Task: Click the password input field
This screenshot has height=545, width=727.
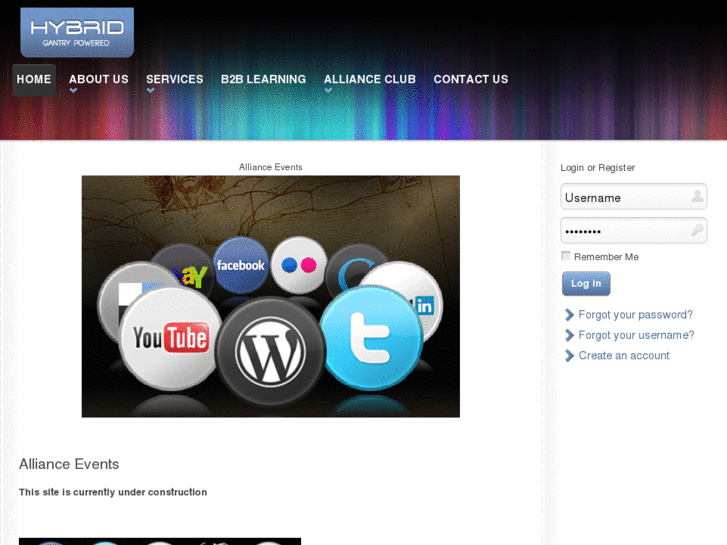Action: click(633, 231)
